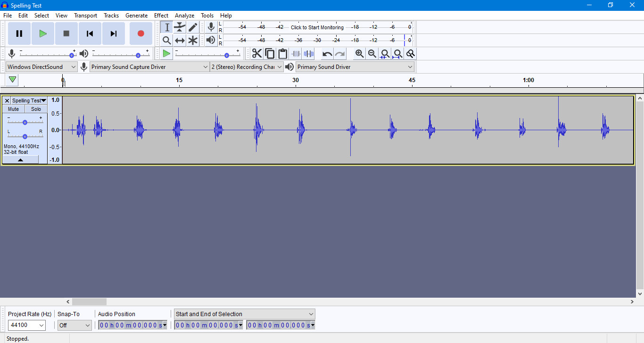Click the green Play button
This screenshot has height=343, width=644.
43,33
